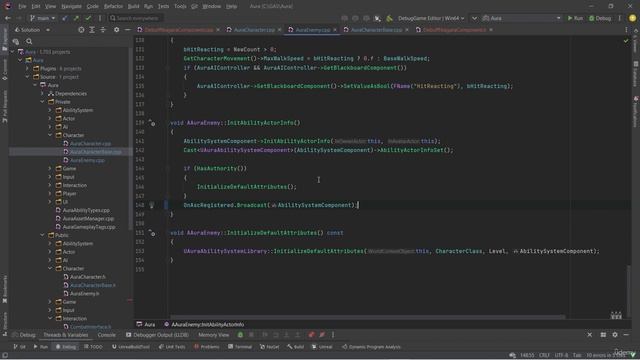Click the green commit checkmark icon
Image resolution: width=640 pixels, height=360 pixels.
tap(88, 18)
